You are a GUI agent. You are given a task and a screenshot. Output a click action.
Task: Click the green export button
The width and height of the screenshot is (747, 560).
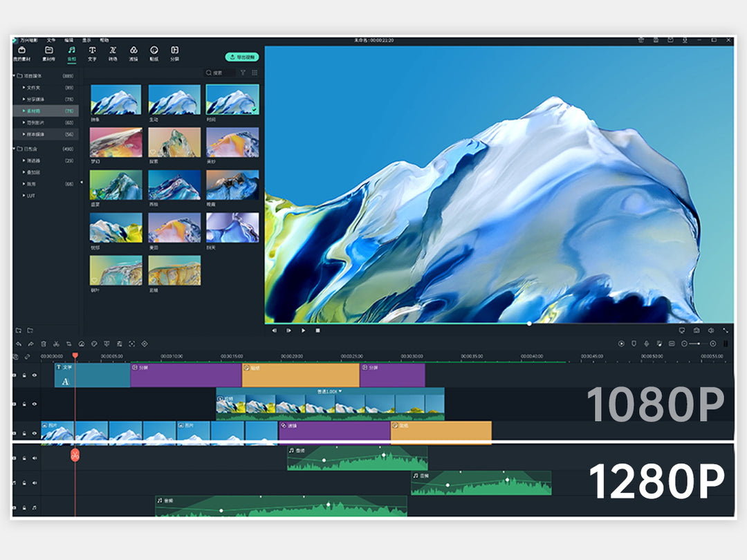click(x=241, y=57)
